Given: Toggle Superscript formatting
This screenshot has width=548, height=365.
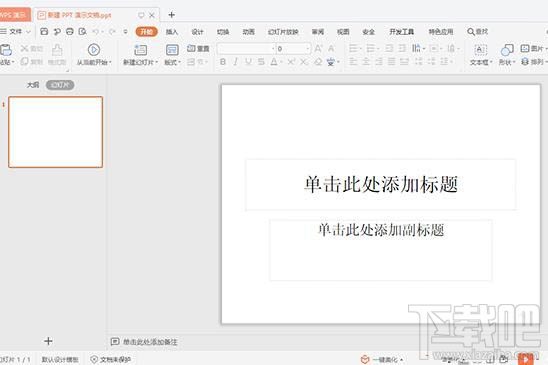Looking at the screenshot, I should 291,62.
